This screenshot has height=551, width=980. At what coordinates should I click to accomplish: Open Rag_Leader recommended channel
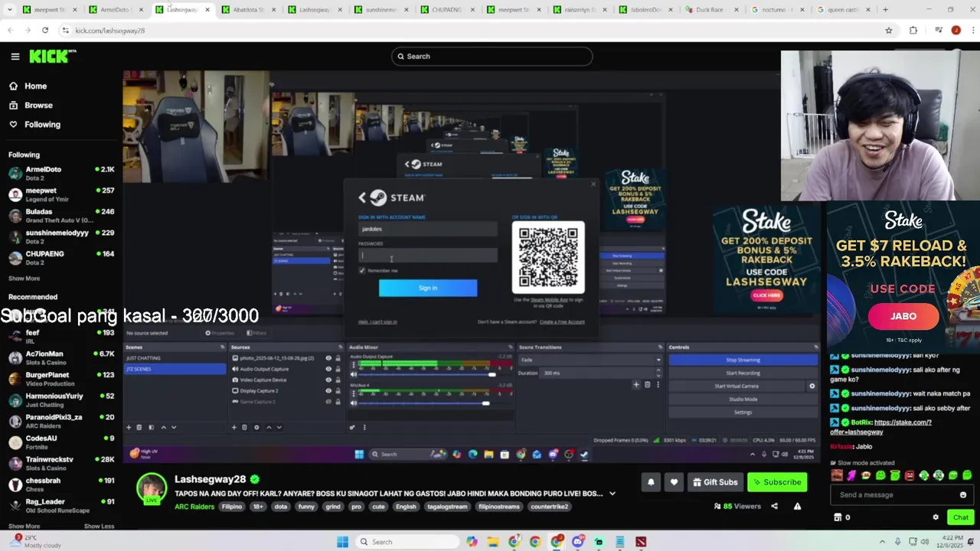coord(61,506)
